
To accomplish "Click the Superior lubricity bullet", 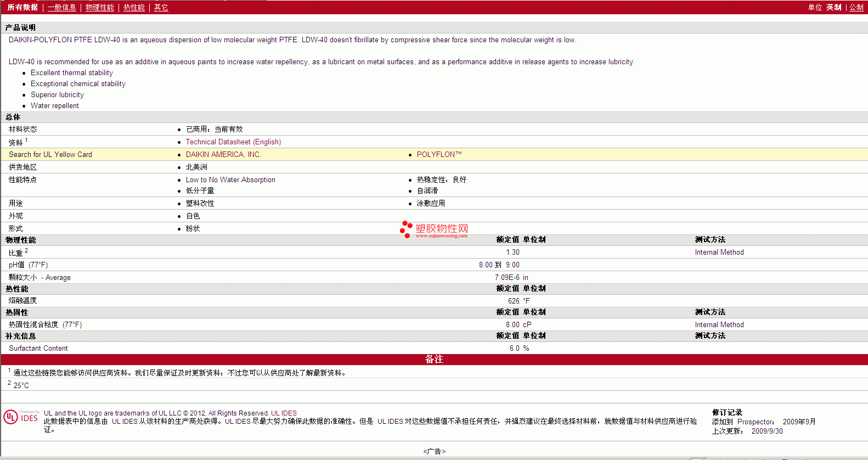I will click(57, 94).
